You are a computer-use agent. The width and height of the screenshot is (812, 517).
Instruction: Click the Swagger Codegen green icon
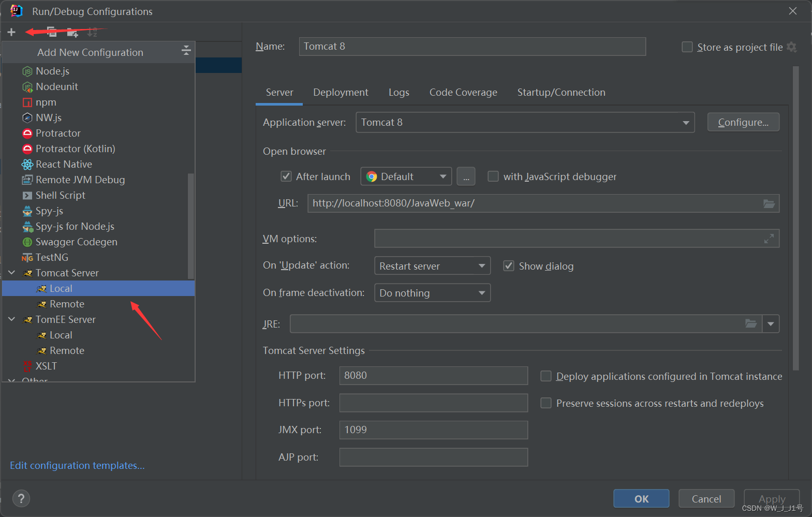point(27,242)
